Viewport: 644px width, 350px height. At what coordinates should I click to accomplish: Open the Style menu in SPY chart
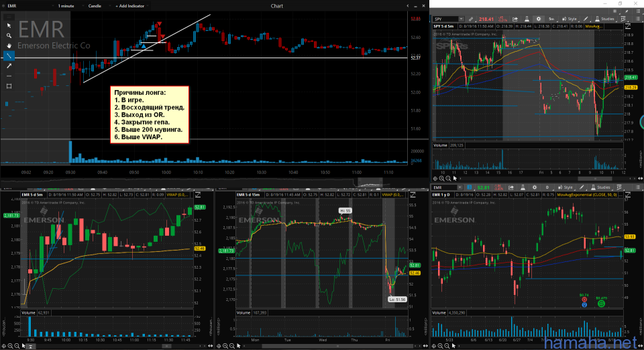coord(570,19)
